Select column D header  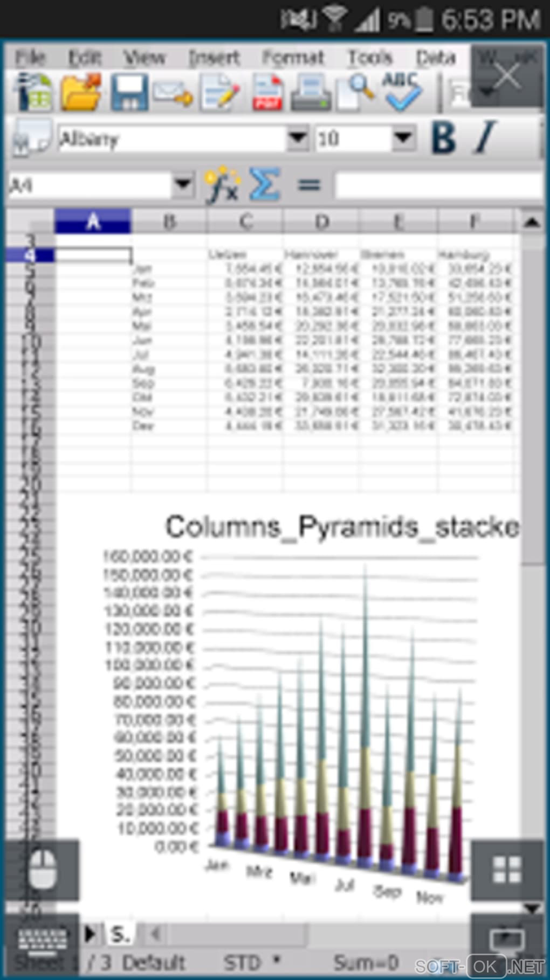coord(321,221)
